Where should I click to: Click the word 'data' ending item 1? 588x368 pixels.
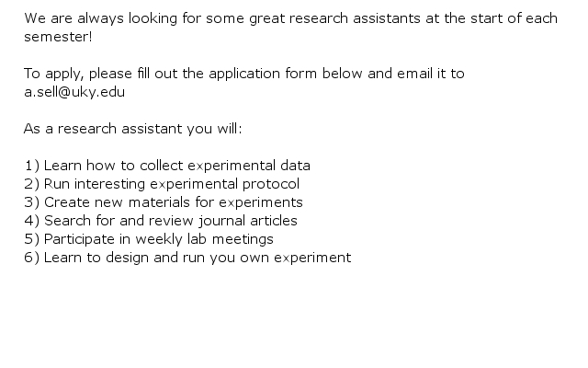pos(293,166)
